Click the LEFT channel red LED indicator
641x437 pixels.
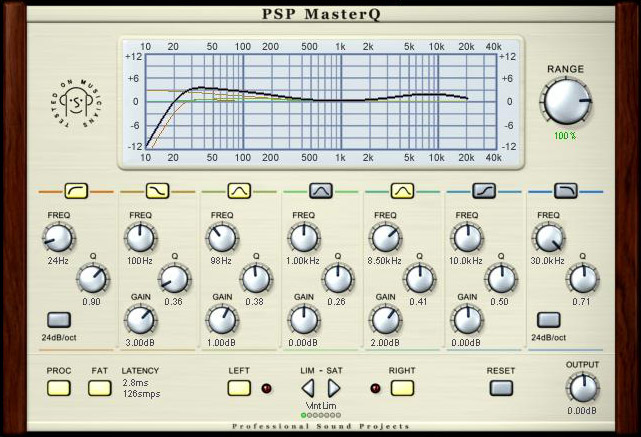267,388
